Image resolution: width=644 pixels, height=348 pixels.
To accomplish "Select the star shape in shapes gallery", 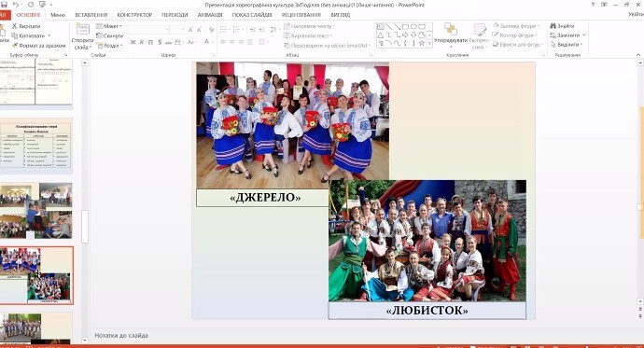I will coord(421,43).
